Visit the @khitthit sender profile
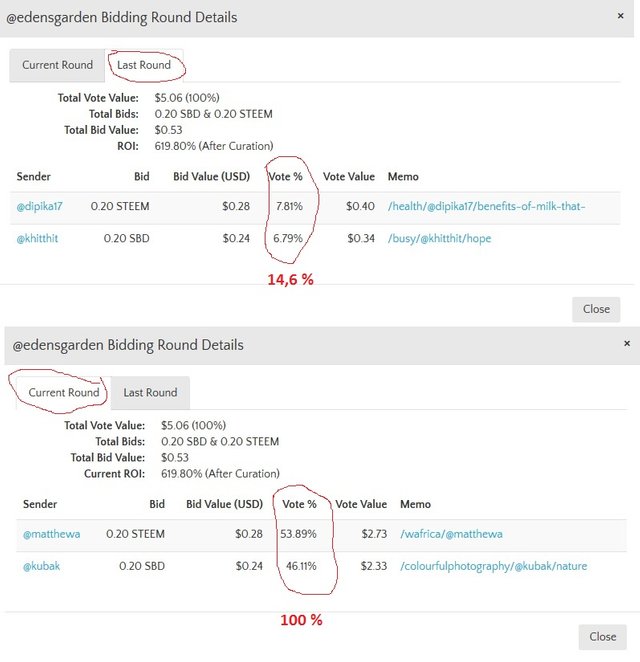 point(38,239)
